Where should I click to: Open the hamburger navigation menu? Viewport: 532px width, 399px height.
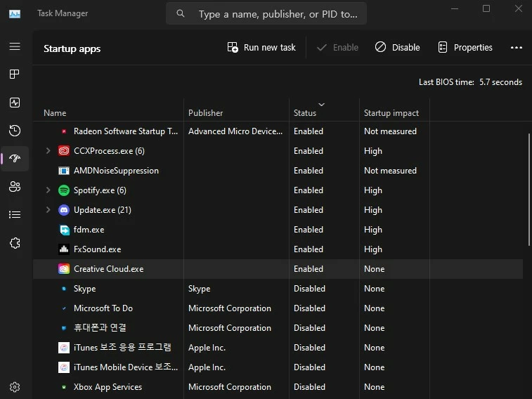[15, 46]
